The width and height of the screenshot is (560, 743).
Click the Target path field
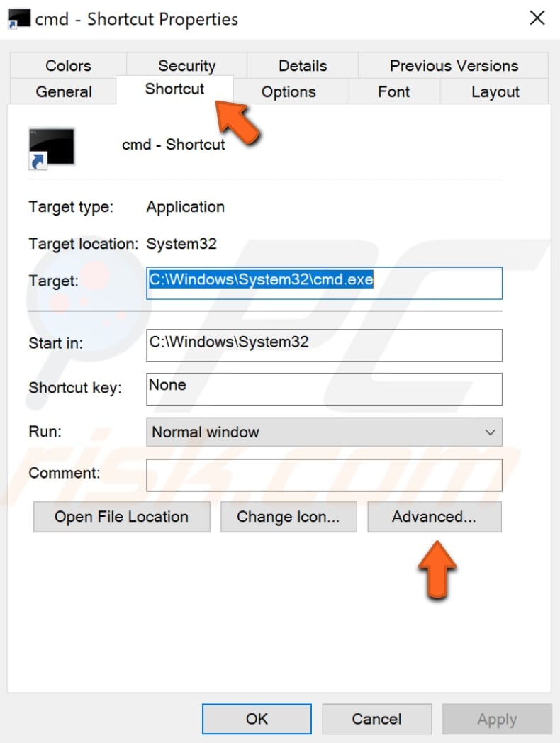[324, 284]
